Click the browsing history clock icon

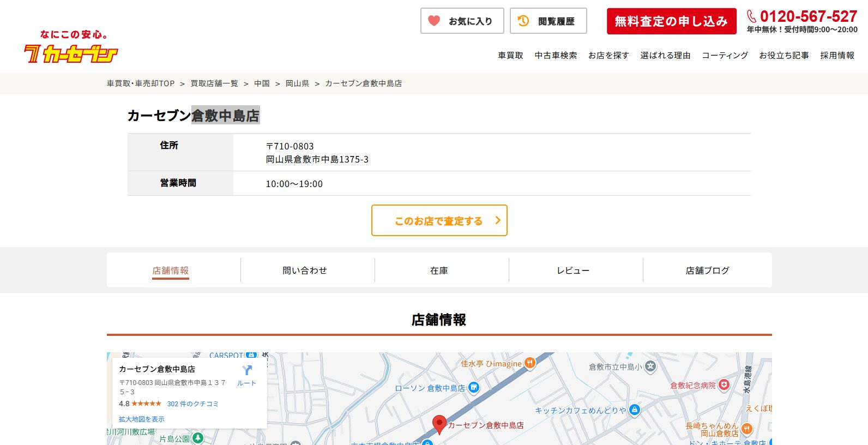click(x=523, y=21)
